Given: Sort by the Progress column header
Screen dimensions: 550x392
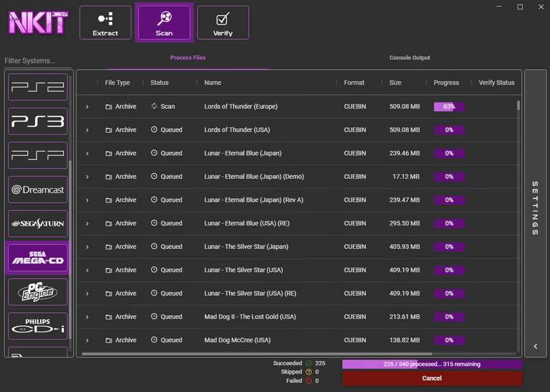Looking at the screenshot, I should 446,83.
